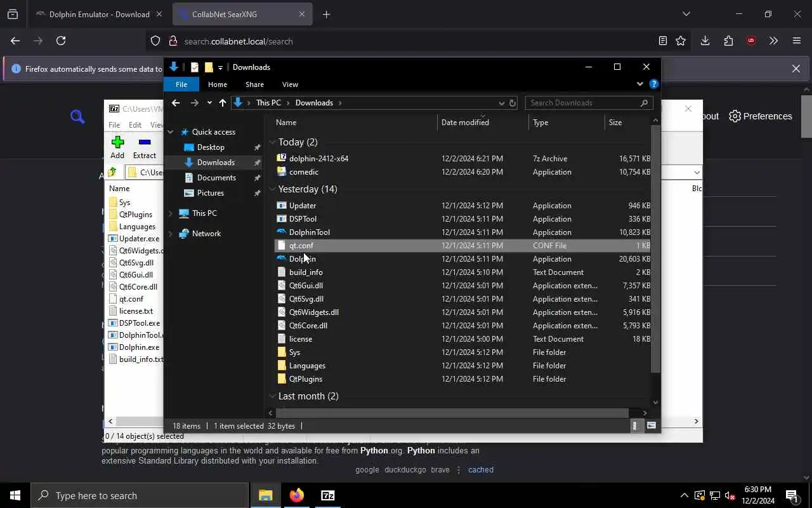Select dolphin-2412-x64 archive file
The image size is (812, 508).
318,159
